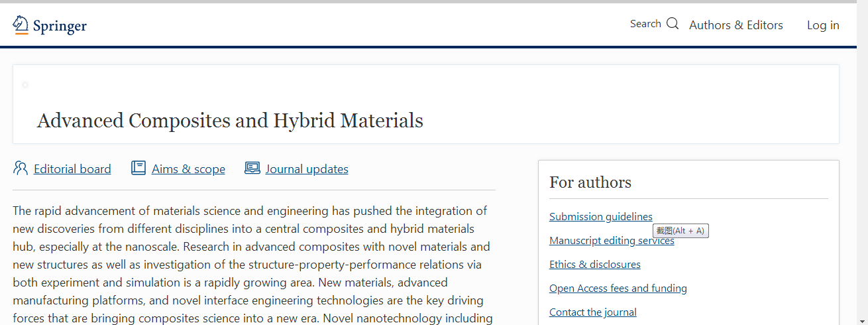Open Submission guidelines link
This screenshot has height=325, width=868.
(601, 216)
